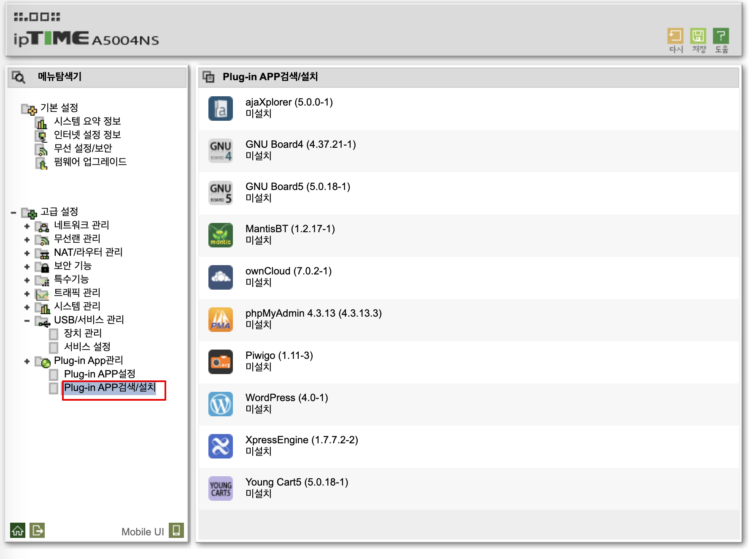This screenshot has height=559, width=756.
Task: Click the Plug-in APP검색/설치 panel header icon
Action: 208,77
